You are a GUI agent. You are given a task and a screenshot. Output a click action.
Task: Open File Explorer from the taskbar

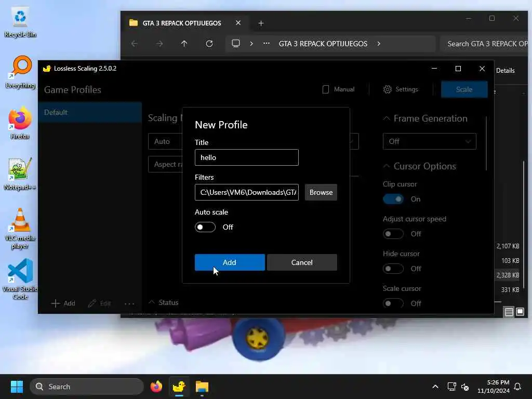pos(202,387)
